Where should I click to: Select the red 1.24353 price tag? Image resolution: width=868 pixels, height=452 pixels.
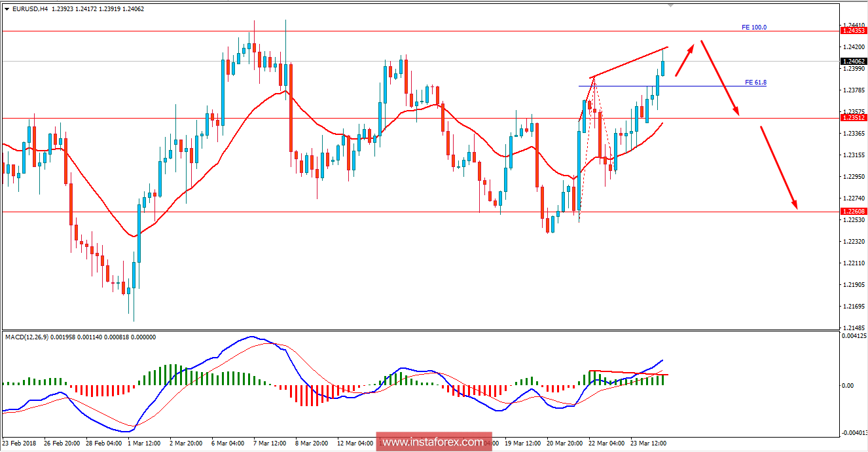tap(852, 29)
